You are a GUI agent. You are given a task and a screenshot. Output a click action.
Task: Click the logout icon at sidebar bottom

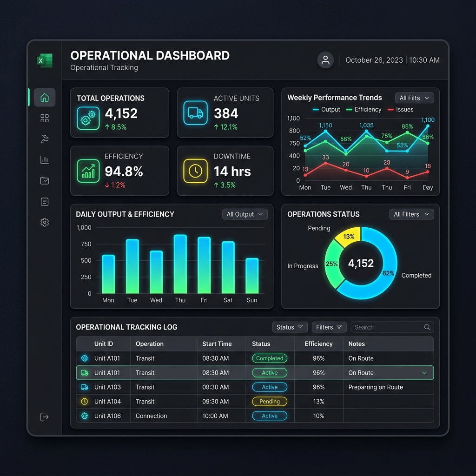(45, 417)
